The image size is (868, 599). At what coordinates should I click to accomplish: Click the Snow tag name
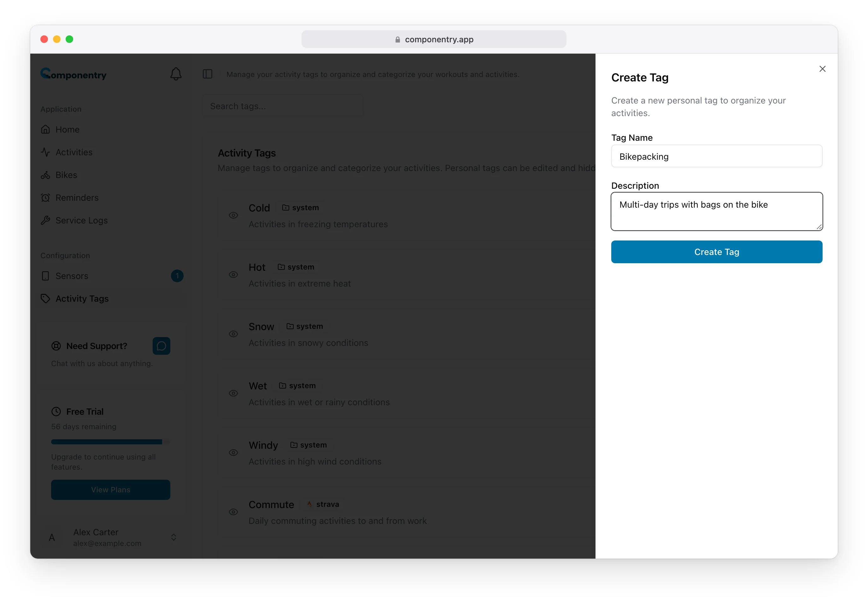tap(261, 327)
